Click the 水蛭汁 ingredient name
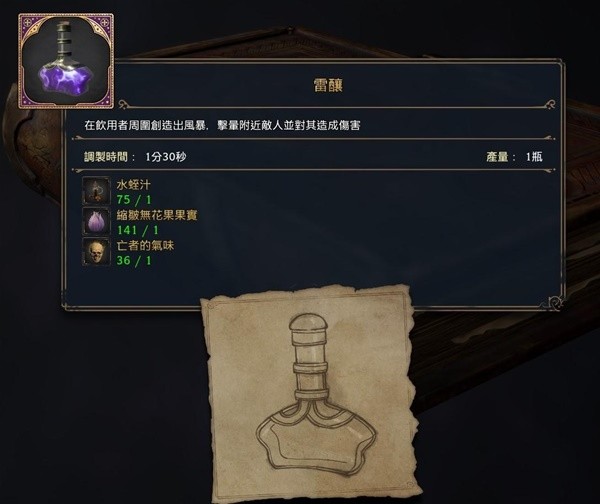Screen dimensions: 600x504 click(x=134, y=185)
